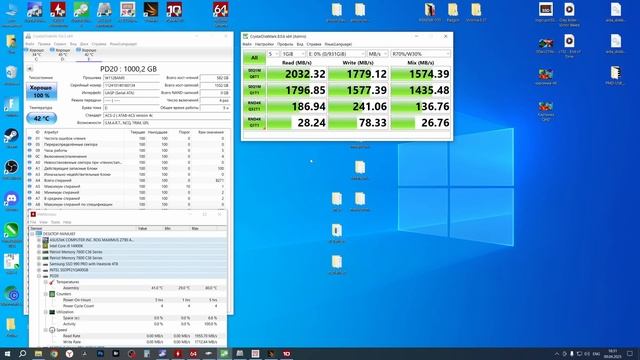Open the R70%/W30% mix dropdown
The image size is (640, 360).
pos(420,54)
